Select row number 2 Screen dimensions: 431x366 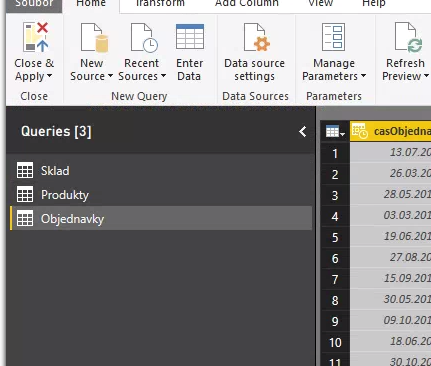pos(335,175)
